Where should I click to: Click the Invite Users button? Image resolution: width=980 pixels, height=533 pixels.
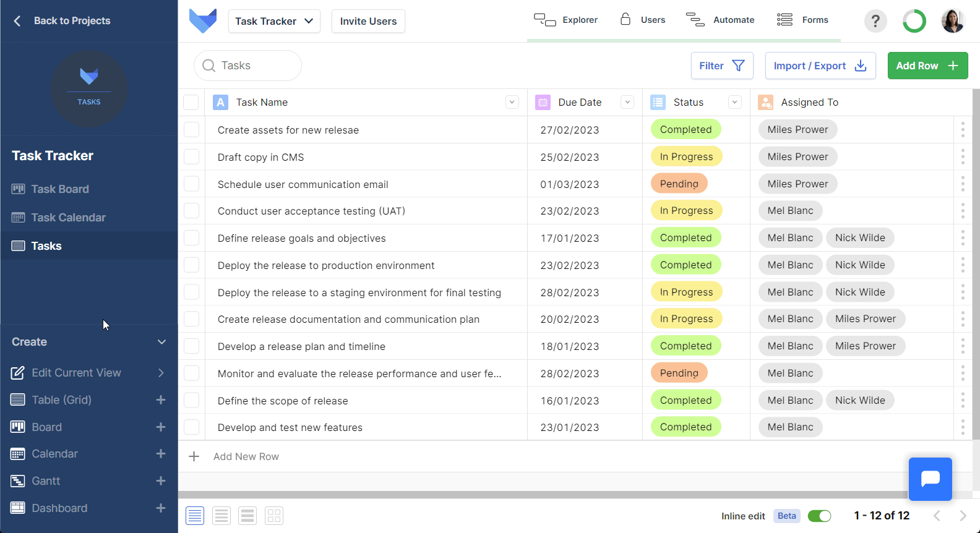click(368, 21)
